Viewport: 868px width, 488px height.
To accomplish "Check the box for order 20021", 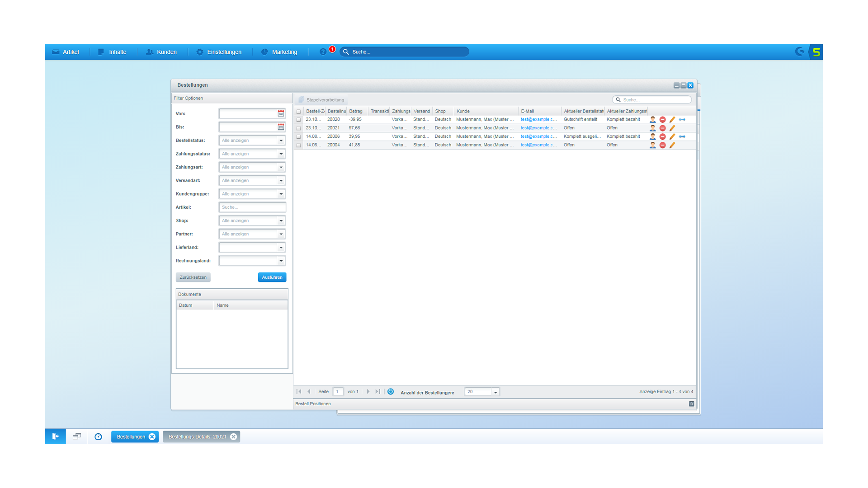I will point(298,128).
